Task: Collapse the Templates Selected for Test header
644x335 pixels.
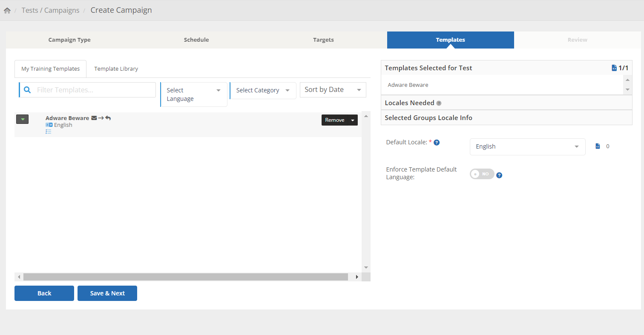Action: coord(506,68)
